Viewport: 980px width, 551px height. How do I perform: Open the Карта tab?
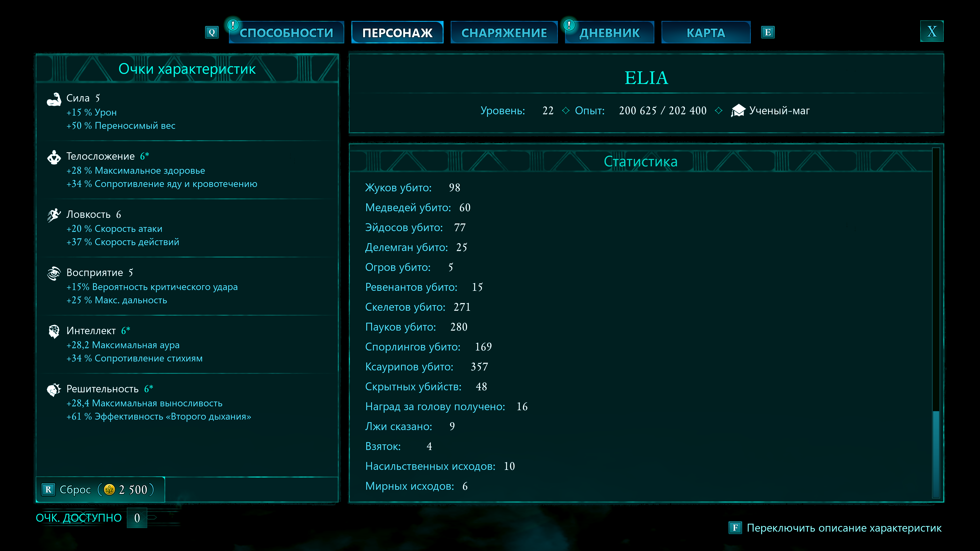[x=706, y=33]
